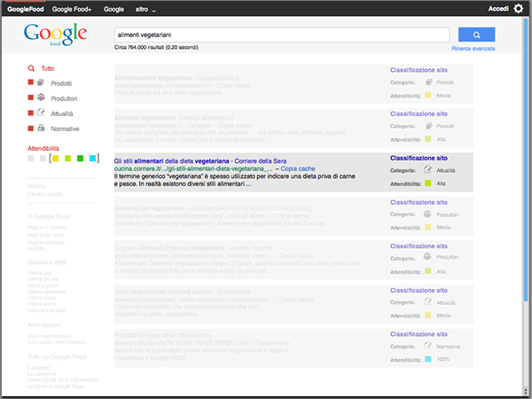Click the Prodotti boxes icon in sidebar
The height and width of the screenshot is (399, 532).
[x=41, y=82]
